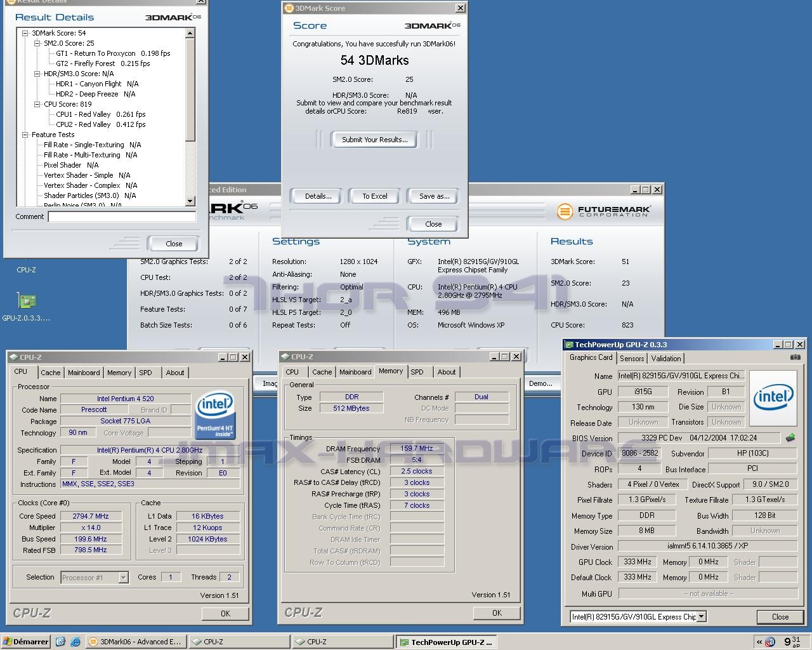Click the Futuremark Corporation logo

click(x=603, y=211)
